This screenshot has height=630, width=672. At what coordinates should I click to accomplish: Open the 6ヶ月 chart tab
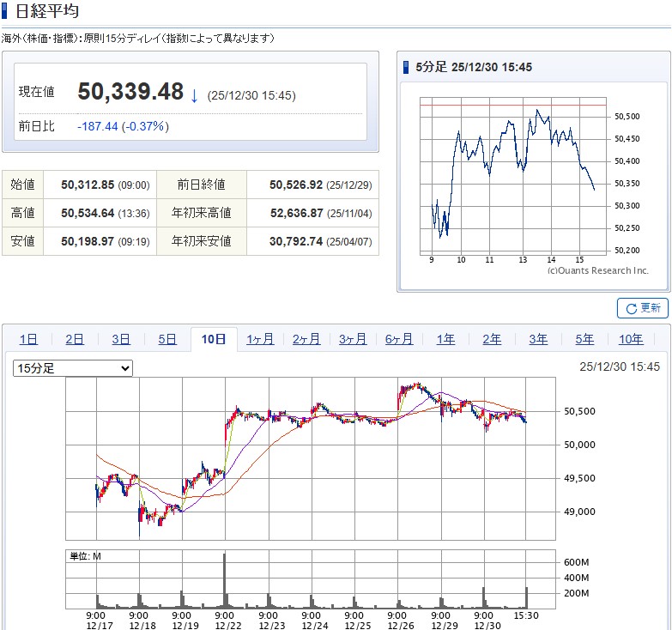(399, 339)
